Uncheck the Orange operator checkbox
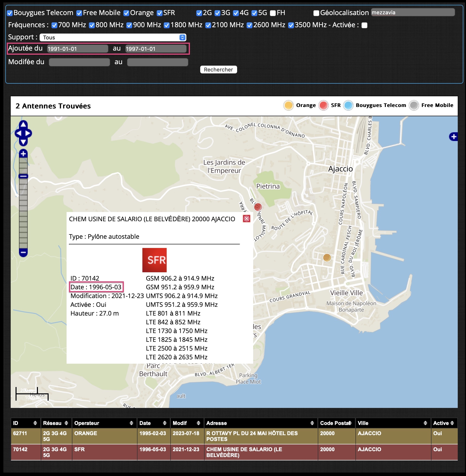The height and width of the screenshot is (476, 466). pyautogui.click(x=126, y=13)
